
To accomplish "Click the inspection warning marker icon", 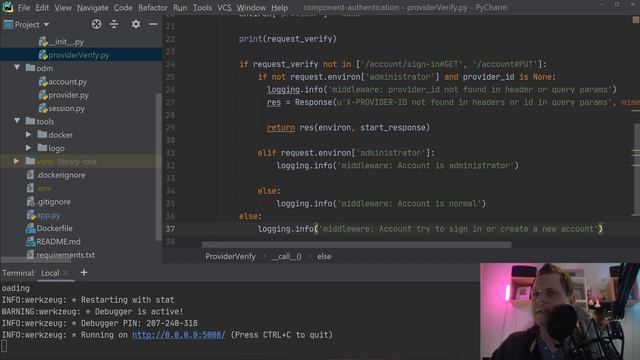I will (636, 20).
